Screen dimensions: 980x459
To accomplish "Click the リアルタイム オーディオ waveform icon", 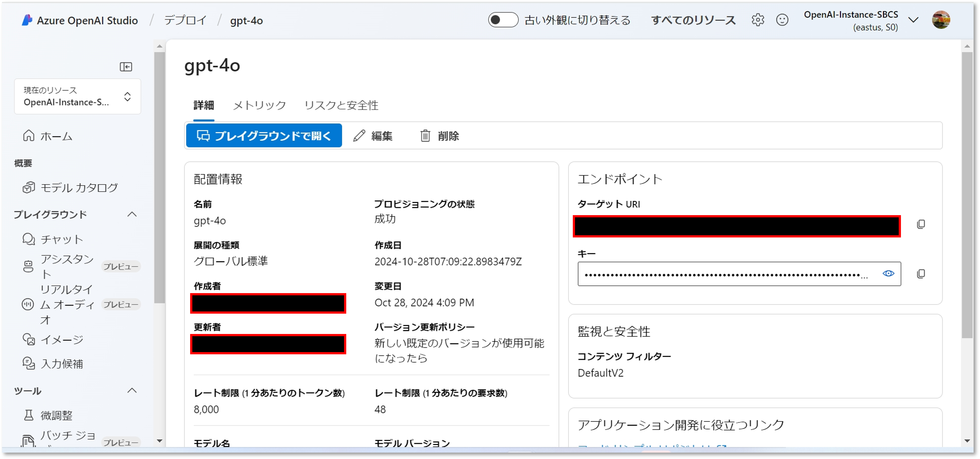I will 28,304.
